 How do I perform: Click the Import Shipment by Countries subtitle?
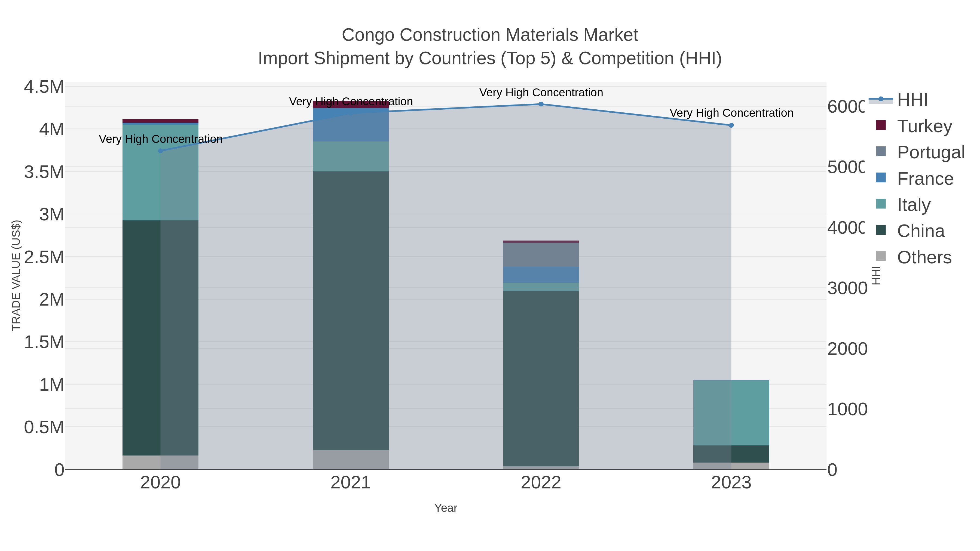pos(490,59)
